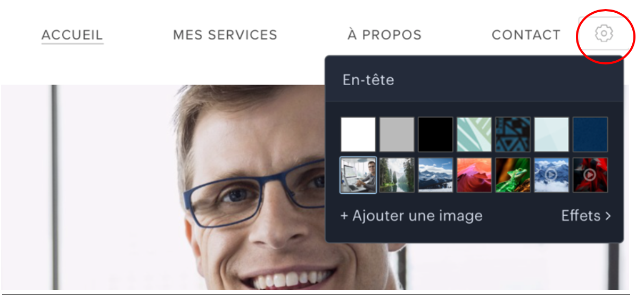Pick the dark blue triangle pattern swatch
The height and width of the screenshot is (295, 644).
[513, 134]
